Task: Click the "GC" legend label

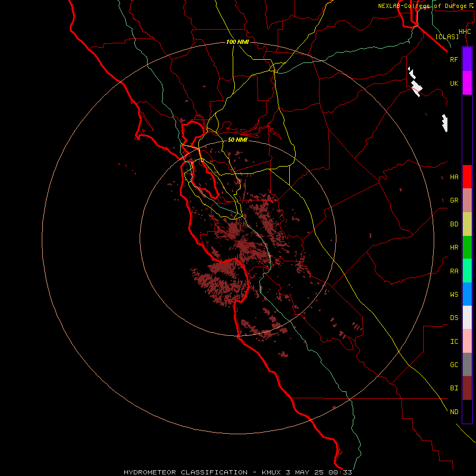Action: click(x=454, y=364)
